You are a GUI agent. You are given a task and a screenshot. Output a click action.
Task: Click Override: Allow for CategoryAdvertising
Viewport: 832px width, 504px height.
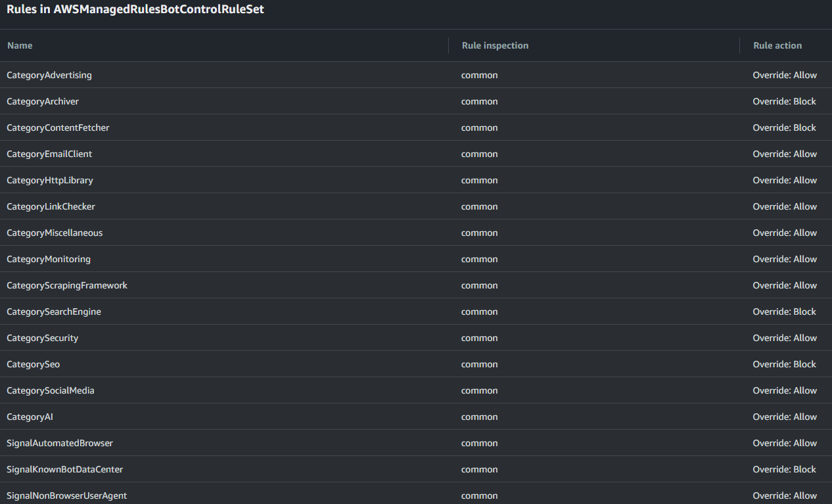tap(785, 75)
